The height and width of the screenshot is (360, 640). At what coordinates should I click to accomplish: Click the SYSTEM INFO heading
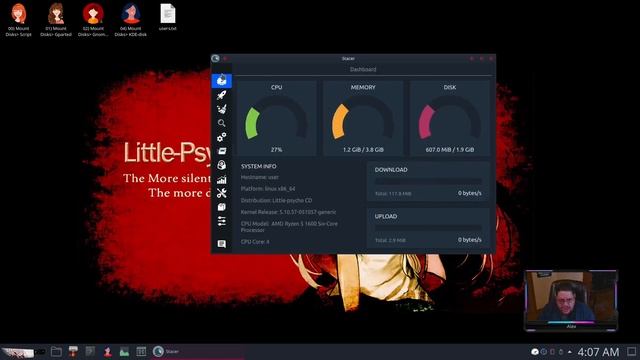(258, 167)
